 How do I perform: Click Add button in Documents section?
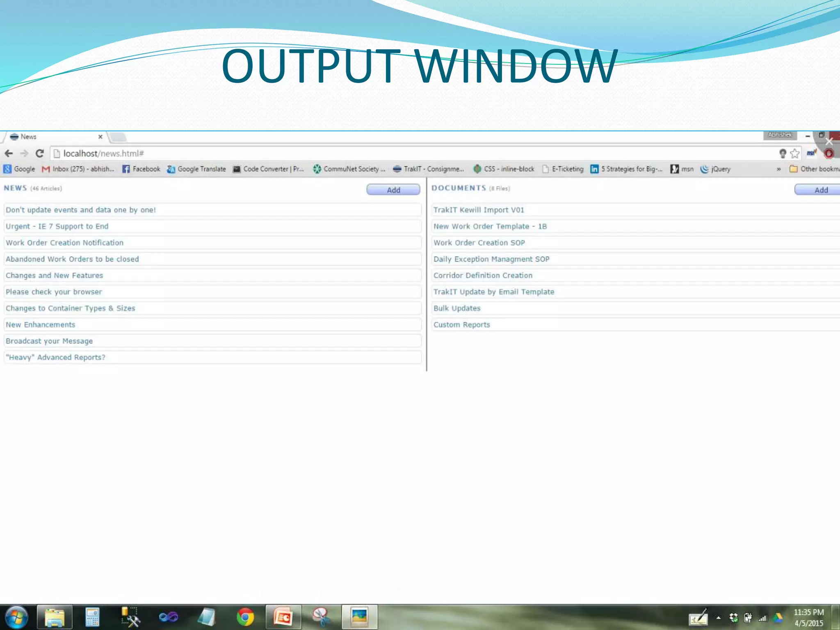click(x=820, y=190)
